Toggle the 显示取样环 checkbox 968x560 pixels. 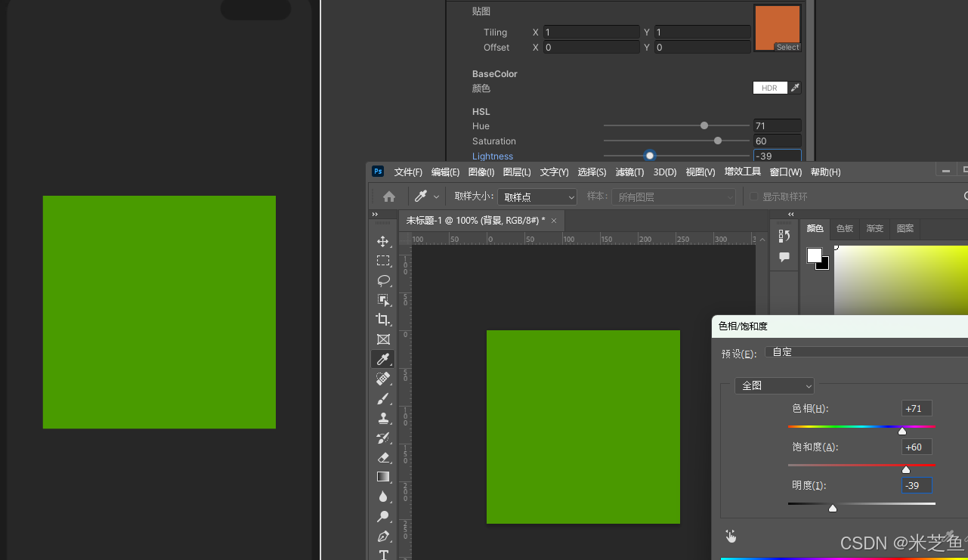tap(753, 196)
